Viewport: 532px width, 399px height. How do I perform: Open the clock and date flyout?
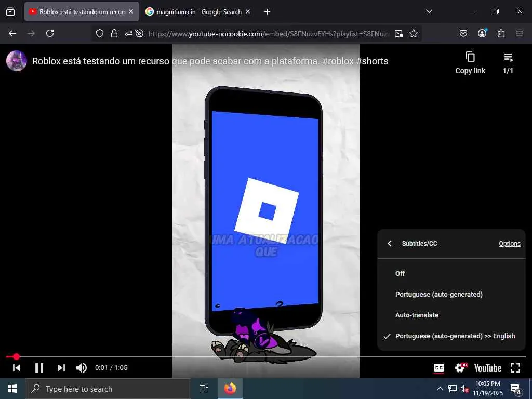pos(488,389)
